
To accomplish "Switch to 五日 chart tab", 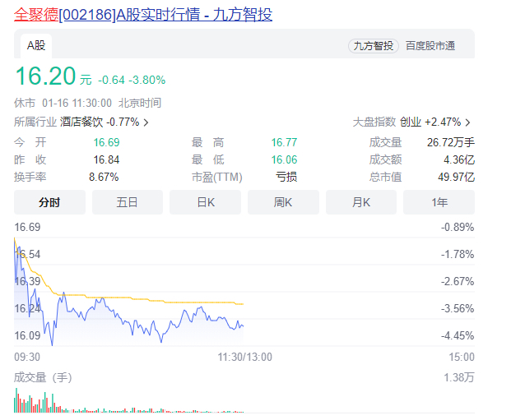I will [x=127, y=202].
